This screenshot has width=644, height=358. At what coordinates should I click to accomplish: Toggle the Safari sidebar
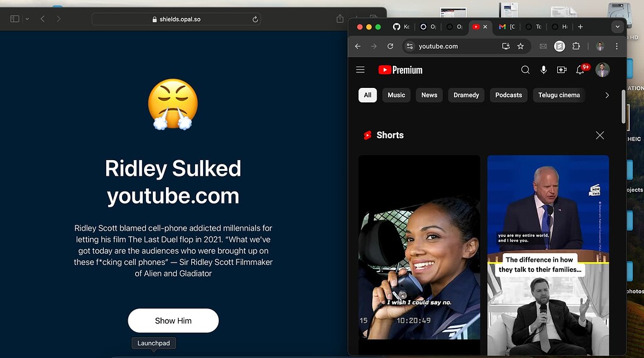(15, 19)
